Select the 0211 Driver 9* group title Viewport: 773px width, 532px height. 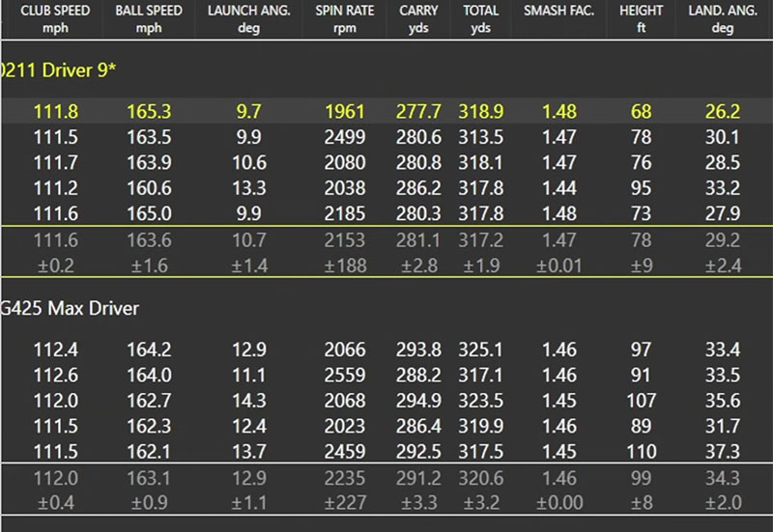58,70
